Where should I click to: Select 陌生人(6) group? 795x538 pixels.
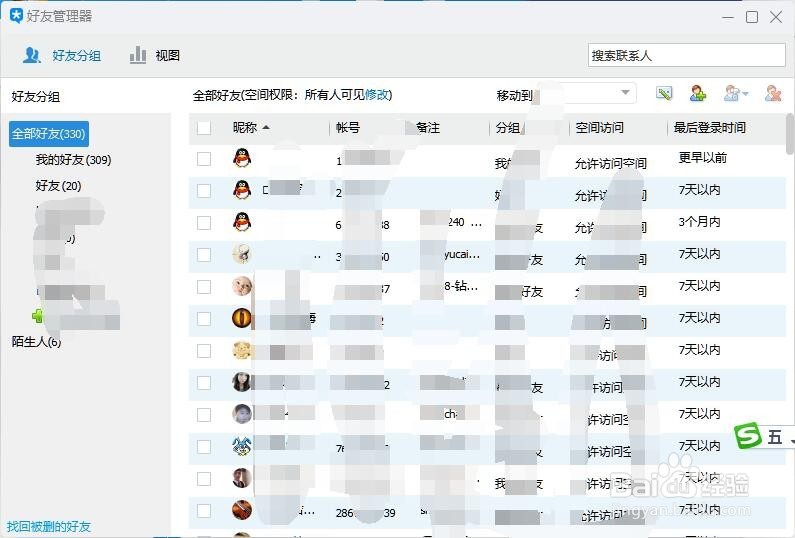coord(37,342)
